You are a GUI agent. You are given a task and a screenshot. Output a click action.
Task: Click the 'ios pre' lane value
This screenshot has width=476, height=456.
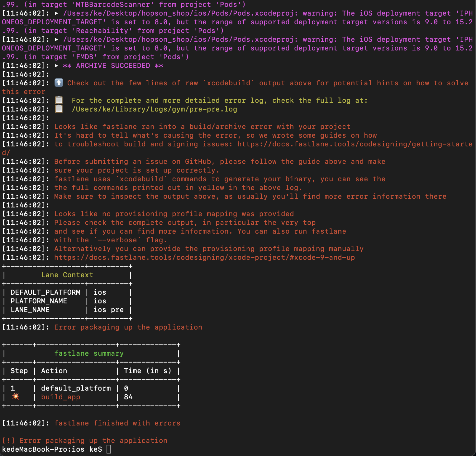[109, 310]
